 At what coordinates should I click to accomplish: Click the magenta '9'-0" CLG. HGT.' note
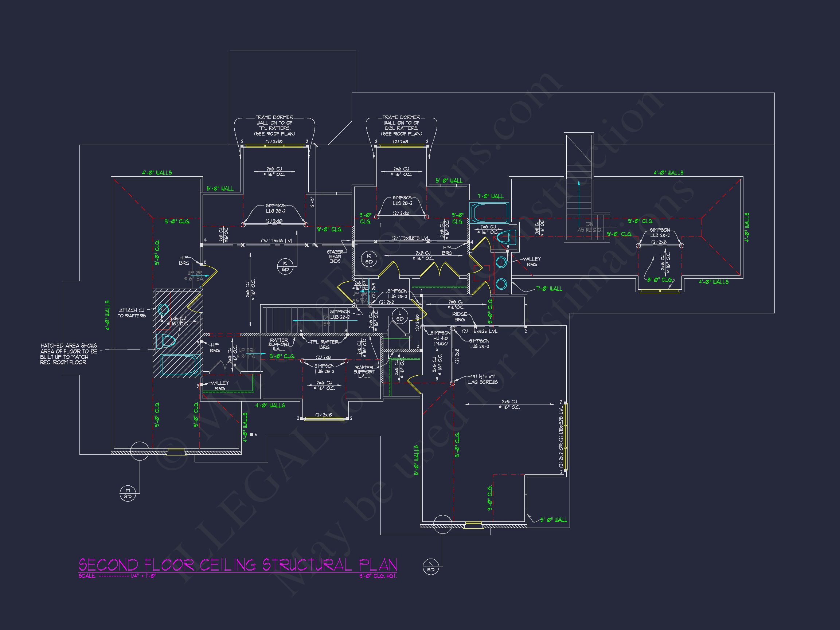click(x=378, y=576)
